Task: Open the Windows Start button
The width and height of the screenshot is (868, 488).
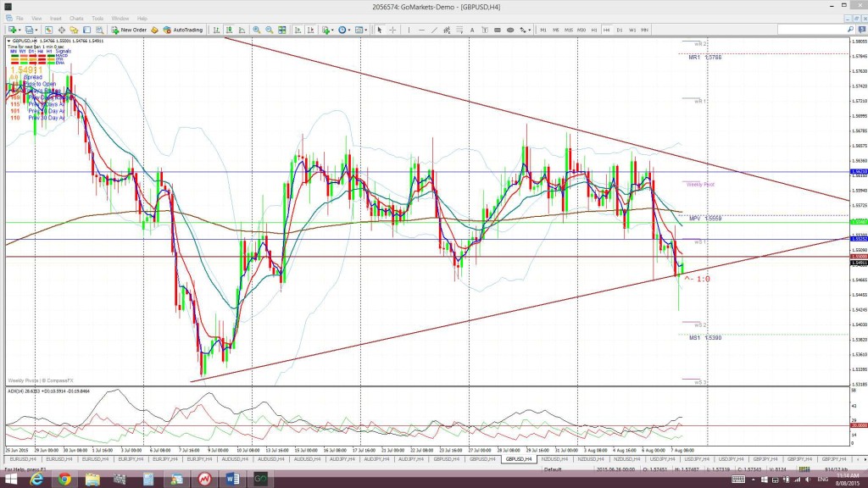Action: [10, 480]
